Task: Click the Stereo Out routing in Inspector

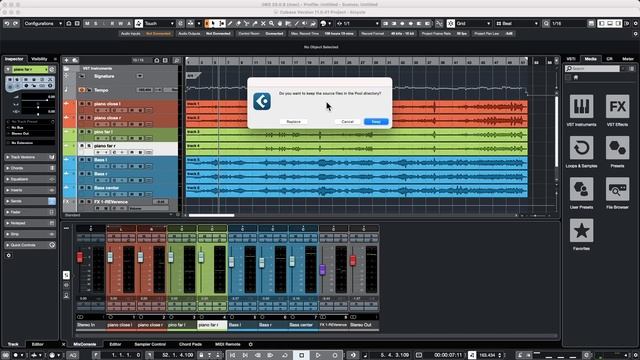Action: pyautogui.click(x=30, y=133)
